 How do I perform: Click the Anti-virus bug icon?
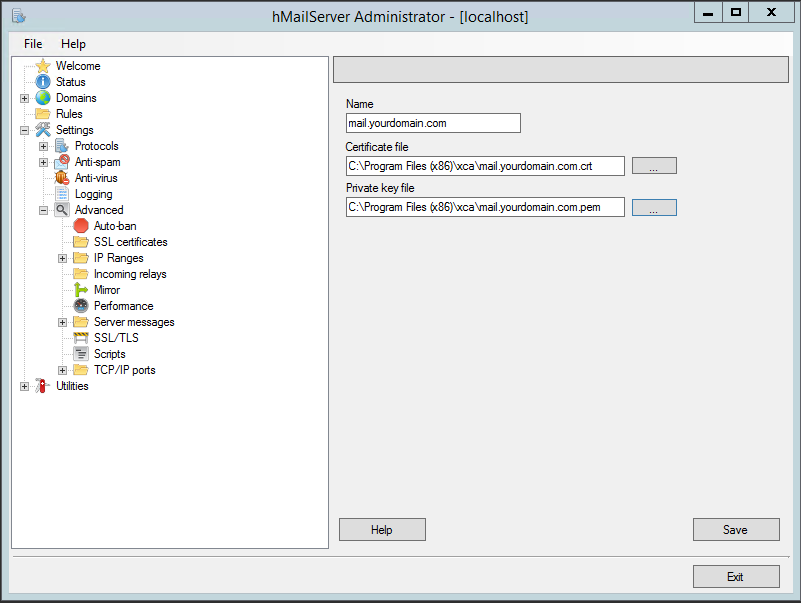62,178
